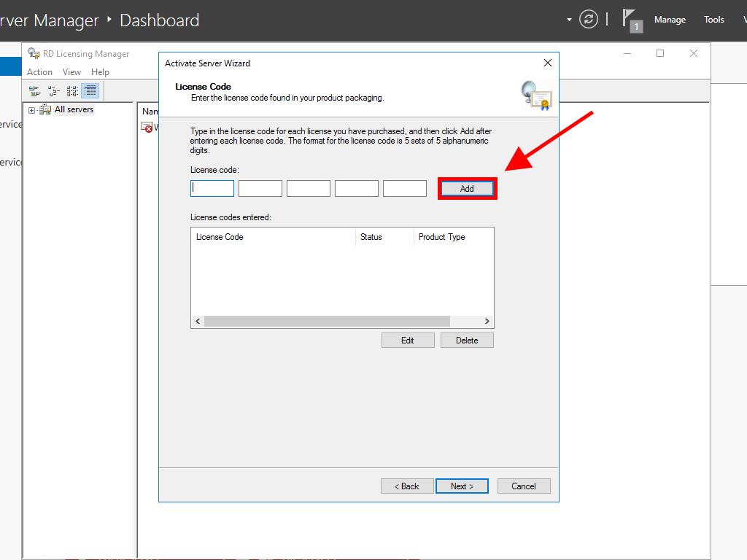Click the Product Type column header
747x560 pixels.
[441, 237]
